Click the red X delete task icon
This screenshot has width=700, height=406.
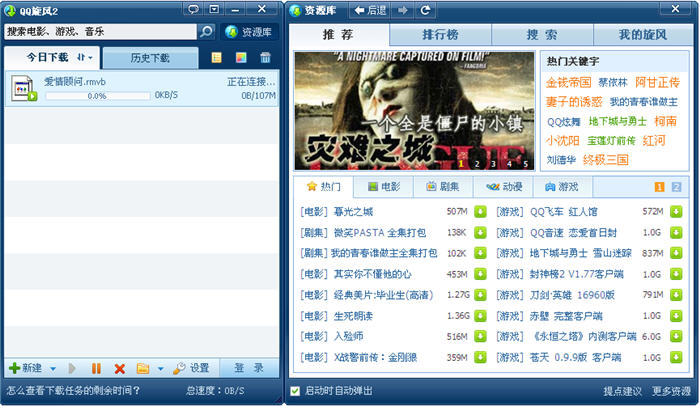point(120,368)
